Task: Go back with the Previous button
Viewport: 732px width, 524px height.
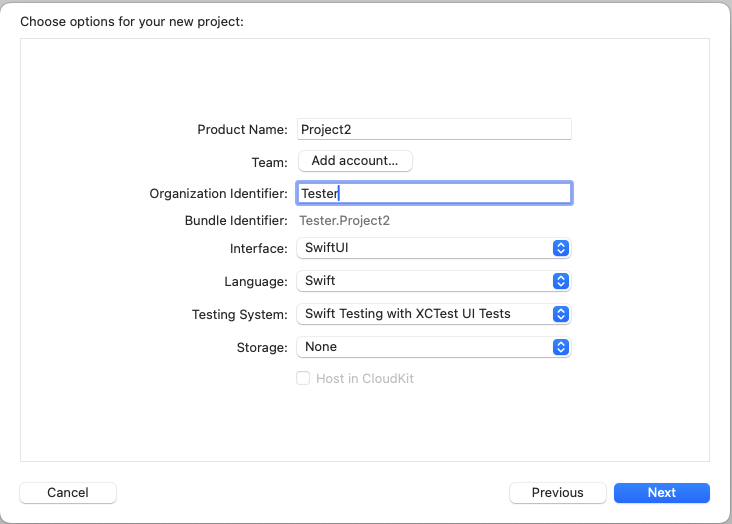Action: pos(557,492)
